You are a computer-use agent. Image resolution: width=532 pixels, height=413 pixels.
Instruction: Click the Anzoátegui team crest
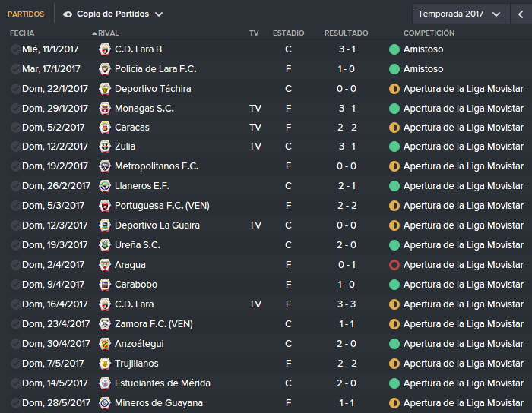pyautogui.click(x=105, y=344)
